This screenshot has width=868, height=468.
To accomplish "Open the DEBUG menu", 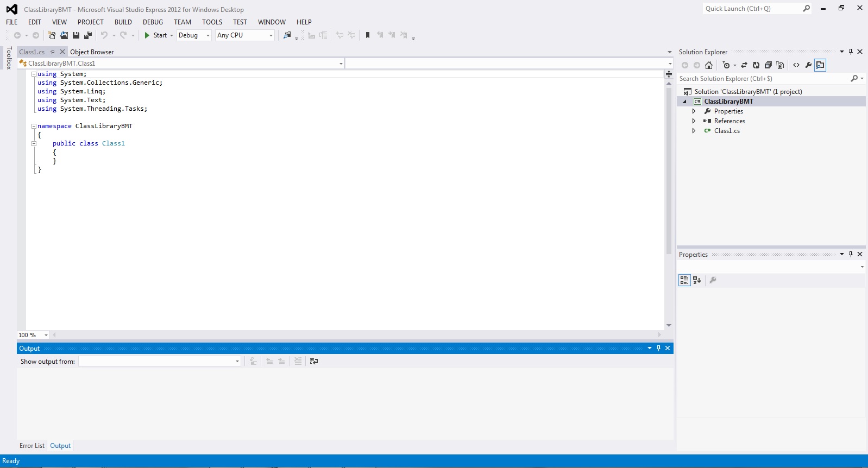I will coord(153,22).
